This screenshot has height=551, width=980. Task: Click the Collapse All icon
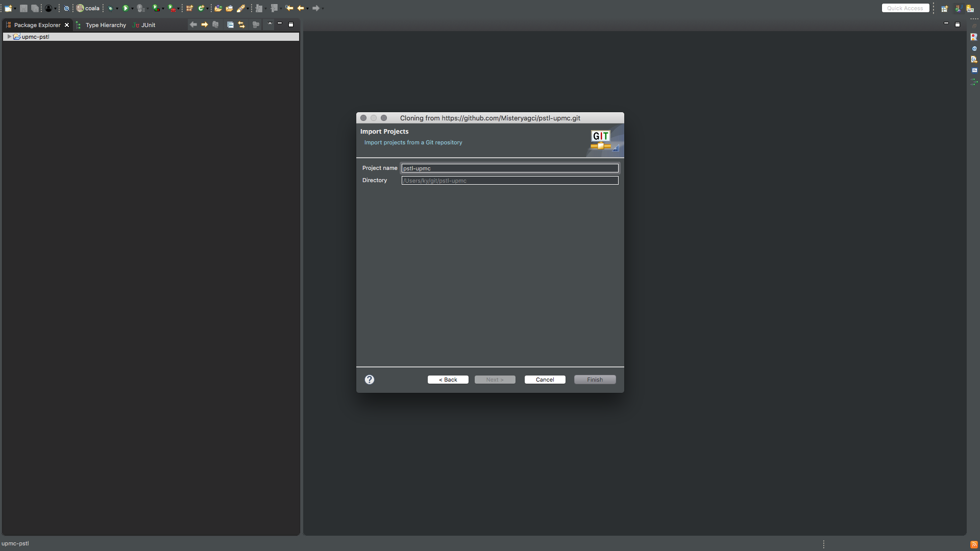pyautogui.click(x=230, y=24)
